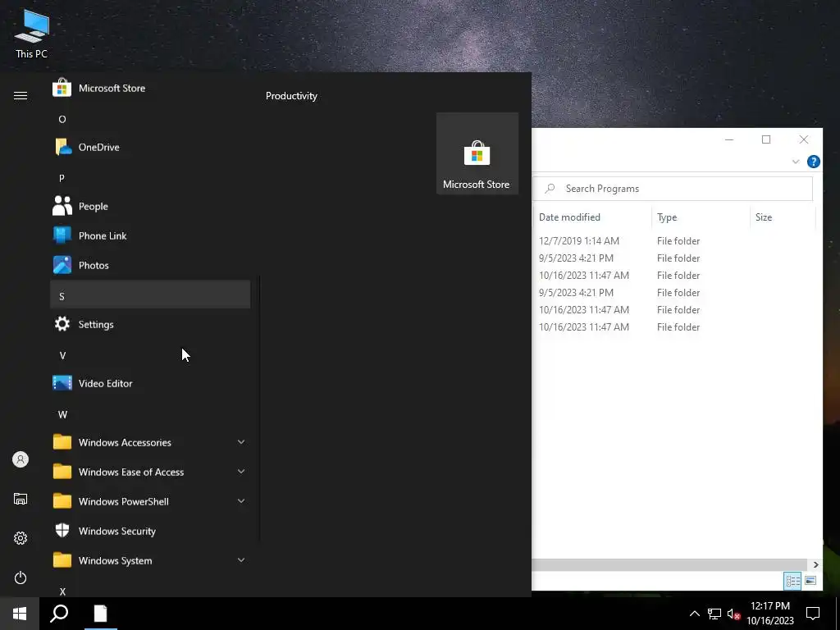Expand Windows PowerShell folder
The width and height of the screenshot is (840, 630).
(x=150, y=501)
